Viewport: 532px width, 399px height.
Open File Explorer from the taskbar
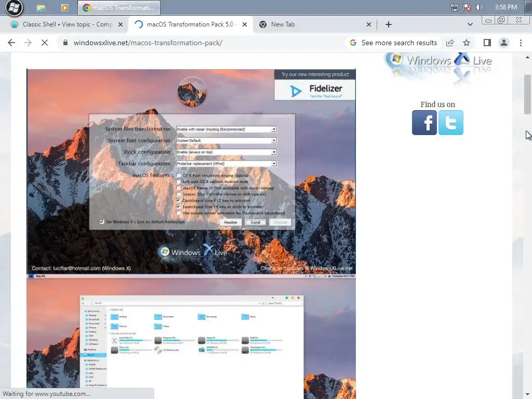(41, 7)
